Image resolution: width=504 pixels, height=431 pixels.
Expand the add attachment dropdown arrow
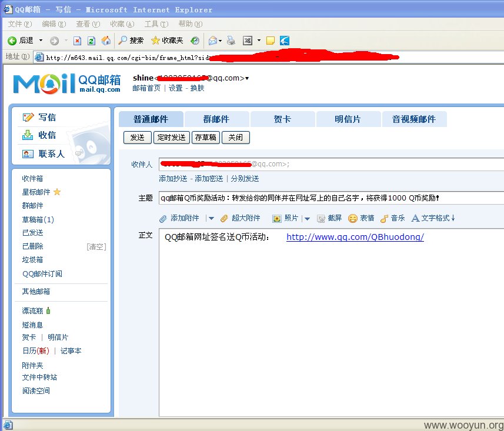[x=211, y=219]
